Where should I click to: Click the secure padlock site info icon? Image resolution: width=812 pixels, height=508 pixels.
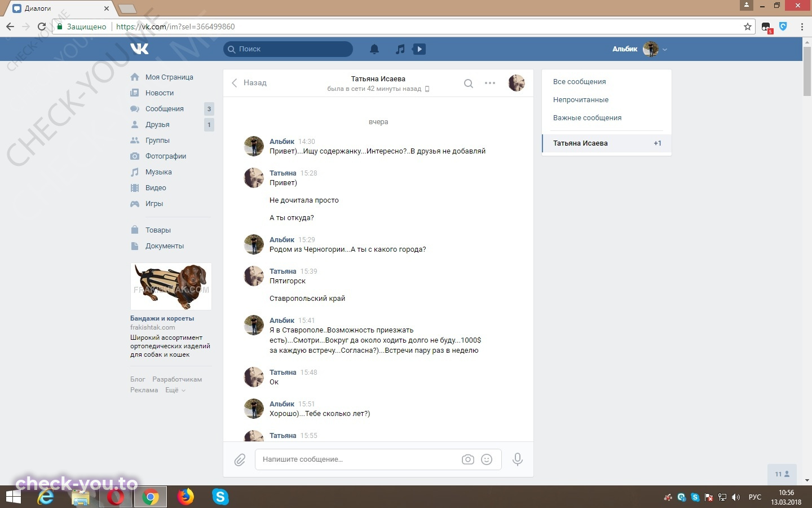click(60, 27)
